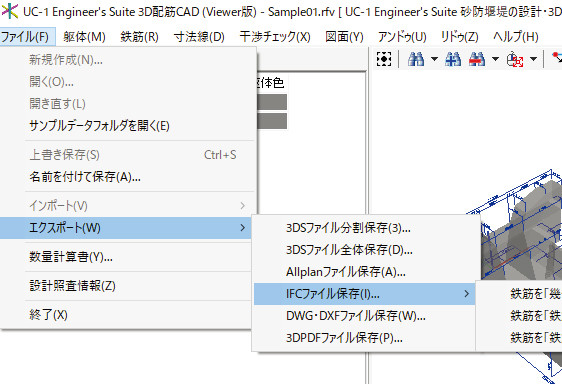Open dropdown arrow beside mouse zoom icon

[x=533, y=59]
